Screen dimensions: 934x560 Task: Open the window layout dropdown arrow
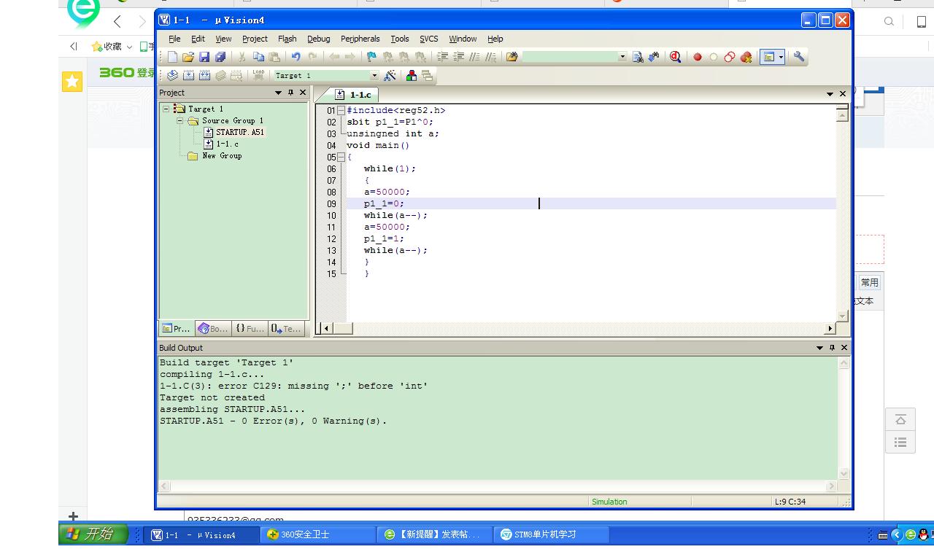coord(781,57)
